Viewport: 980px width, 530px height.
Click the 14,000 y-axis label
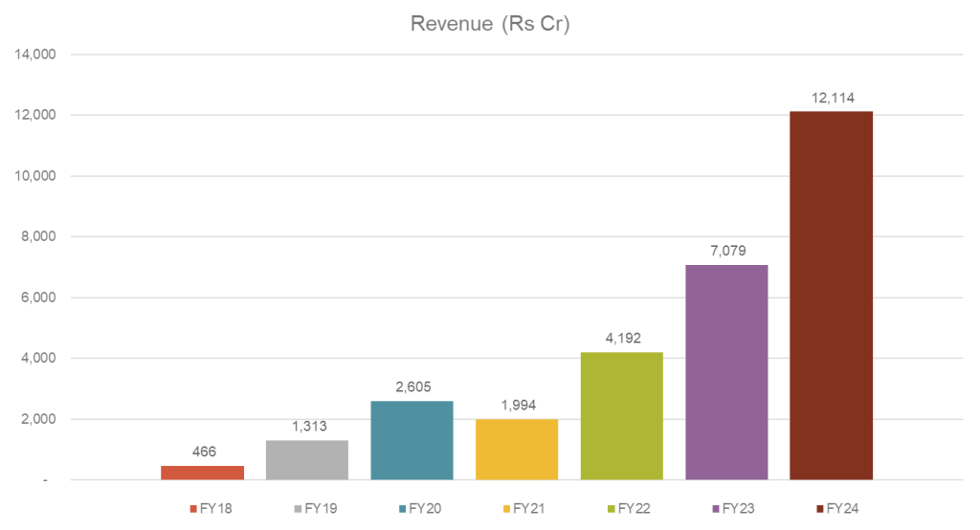point(36,55)
